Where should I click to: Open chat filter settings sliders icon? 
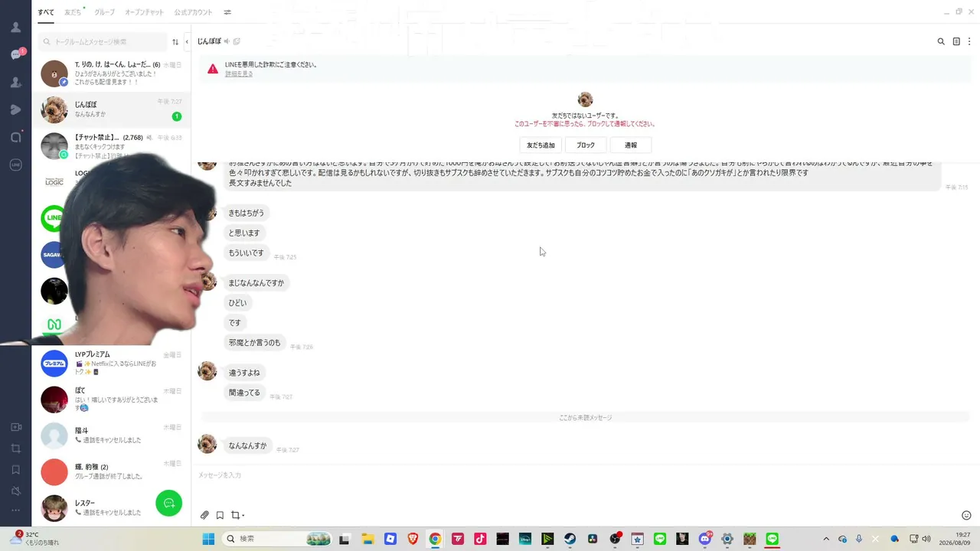(x=227, y=12)
